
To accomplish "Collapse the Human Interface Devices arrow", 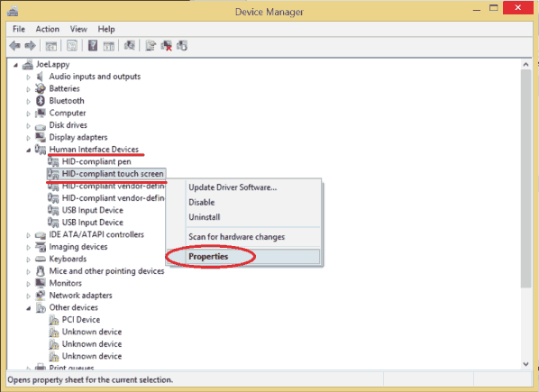I will pyautogui.click(x=29, y=150).
